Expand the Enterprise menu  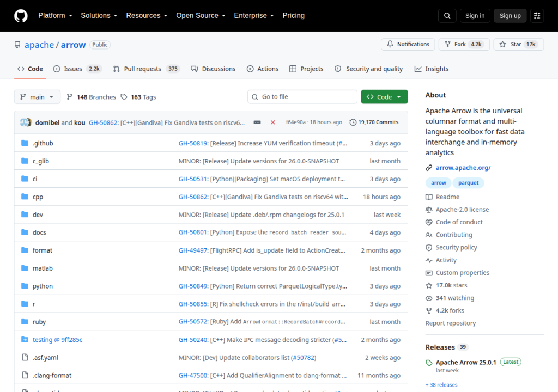coord(254,16)
